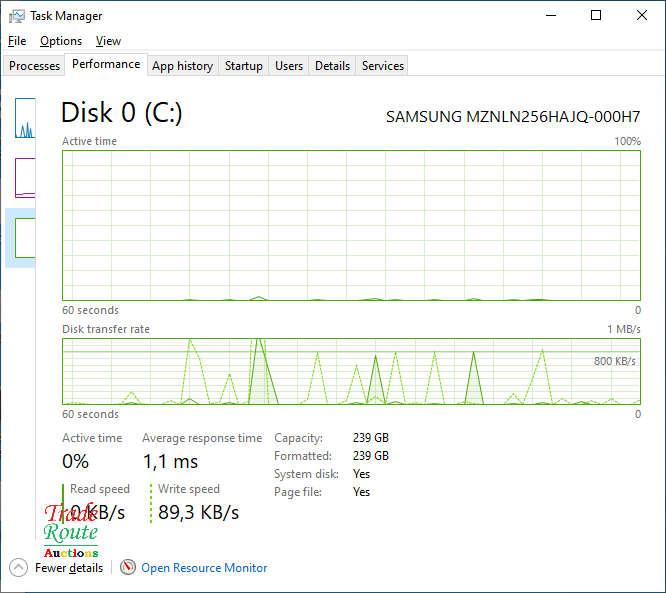
Task: Click the Average response time label
Action: (202, 438)
